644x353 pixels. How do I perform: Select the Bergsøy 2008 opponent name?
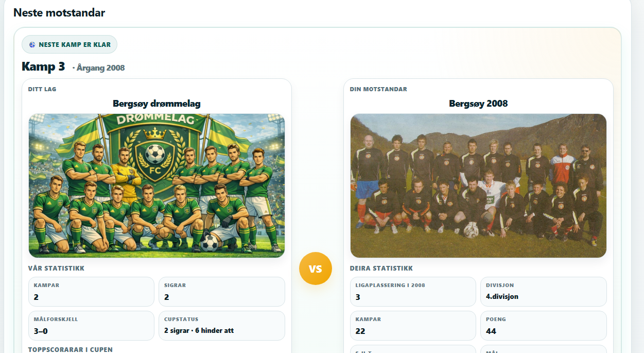point(478,104)
